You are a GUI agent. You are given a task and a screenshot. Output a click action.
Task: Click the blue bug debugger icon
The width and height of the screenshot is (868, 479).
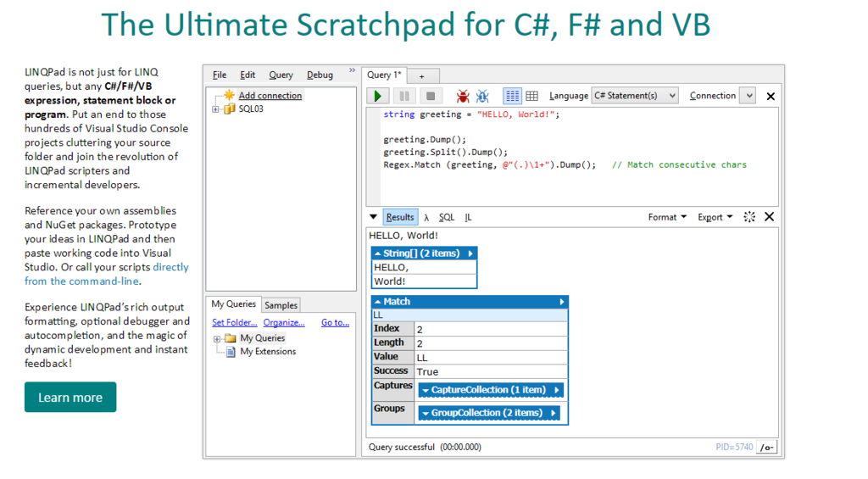(482, 96)
